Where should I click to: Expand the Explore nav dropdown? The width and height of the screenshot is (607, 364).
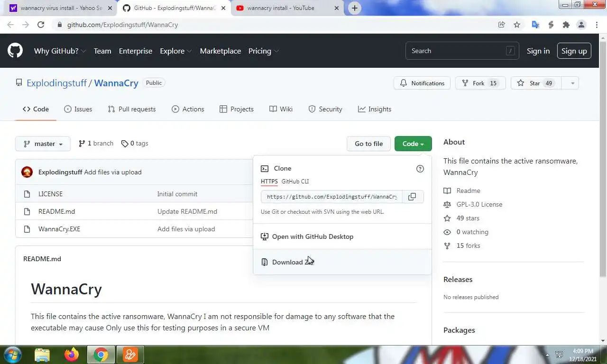point(176,51)
